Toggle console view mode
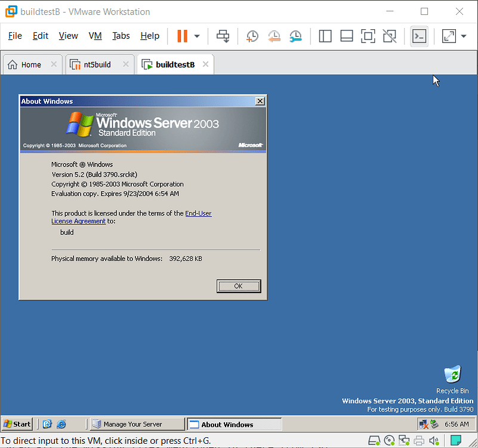Image resolution: width=478 pixels, height=448 pixels. (419, 36)
